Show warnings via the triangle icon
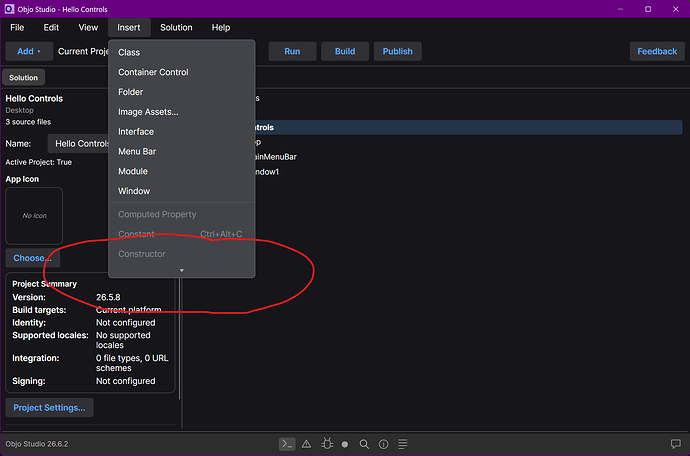The image size is (690, 456). pos(306,444)
